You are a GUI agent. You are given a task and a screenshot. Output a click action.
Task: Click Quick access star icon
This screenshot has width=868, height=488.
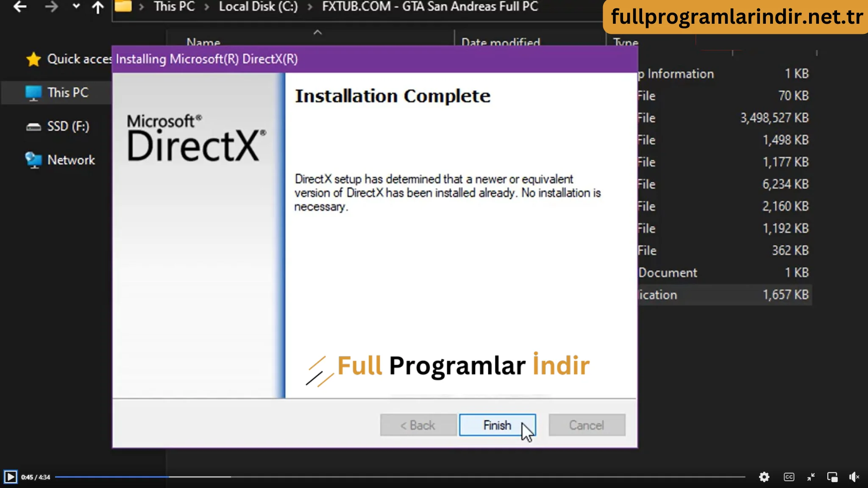tap(33, 59)
